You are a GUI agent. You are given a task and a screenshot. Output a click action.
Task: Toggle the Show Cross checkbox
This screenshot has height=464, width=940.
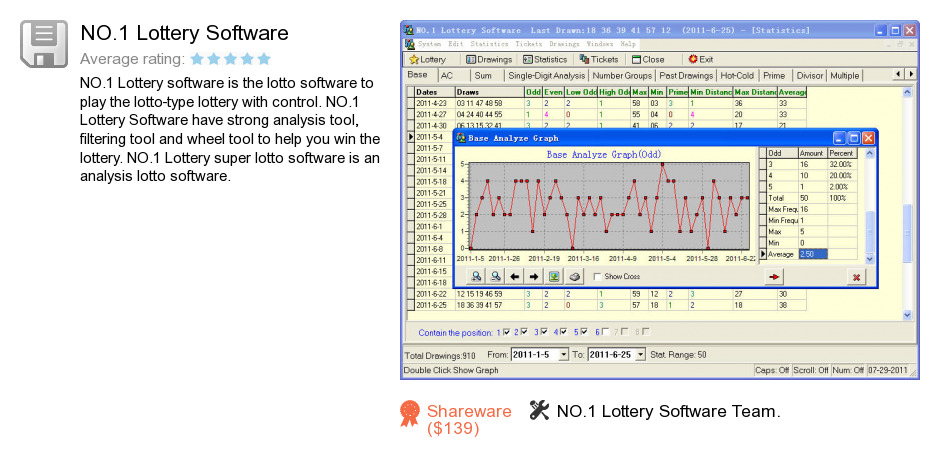[x=597, y=276]
